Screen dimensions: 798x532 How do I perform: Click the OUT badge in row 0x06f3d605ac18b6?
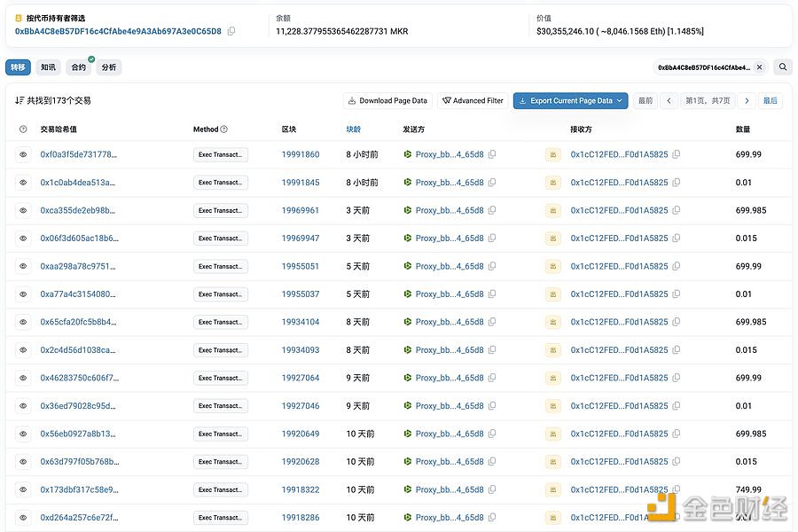point(553,239)
